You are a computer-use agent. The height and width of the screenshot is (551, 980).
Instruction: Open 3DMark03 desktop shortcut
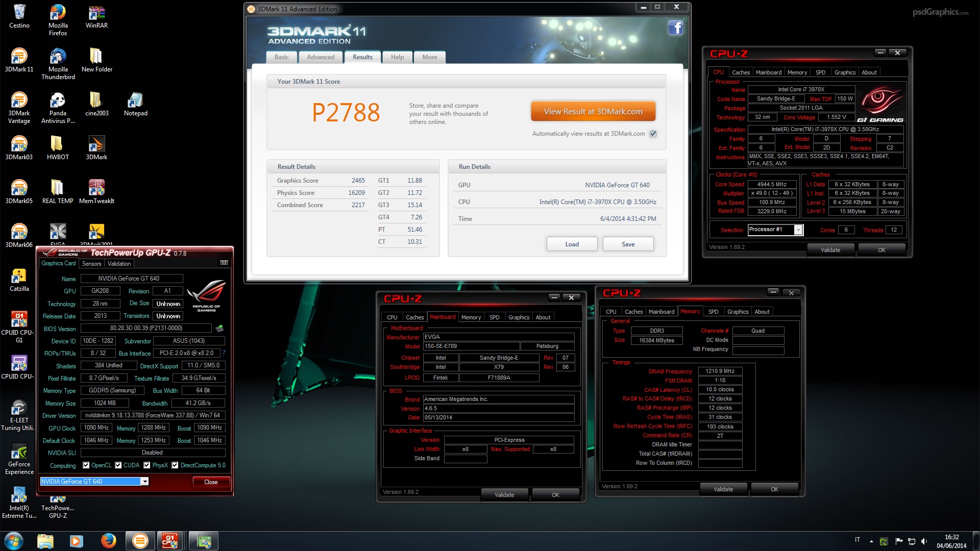click(x=19, y=148)
